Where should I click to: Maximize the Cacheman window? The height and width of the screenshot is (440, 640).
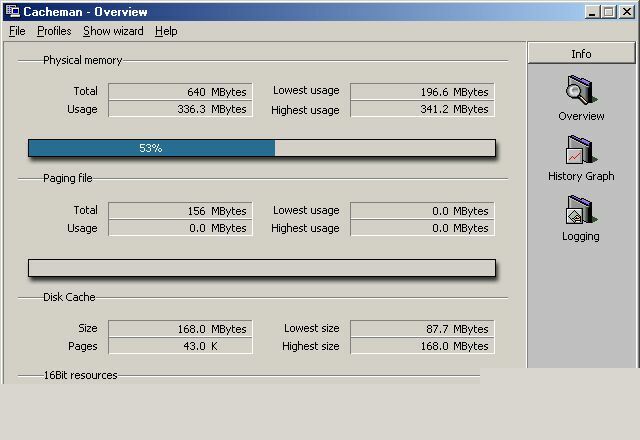pyautogui.click(x=609, y=12)
